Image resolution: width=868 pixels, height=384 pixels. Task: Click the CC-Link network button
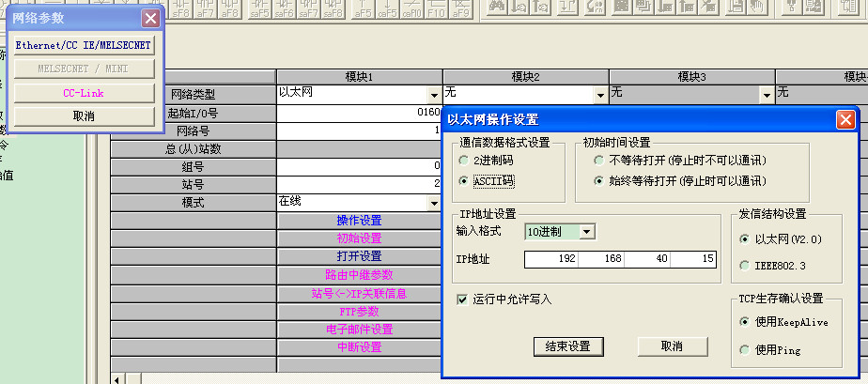point(83,93)
